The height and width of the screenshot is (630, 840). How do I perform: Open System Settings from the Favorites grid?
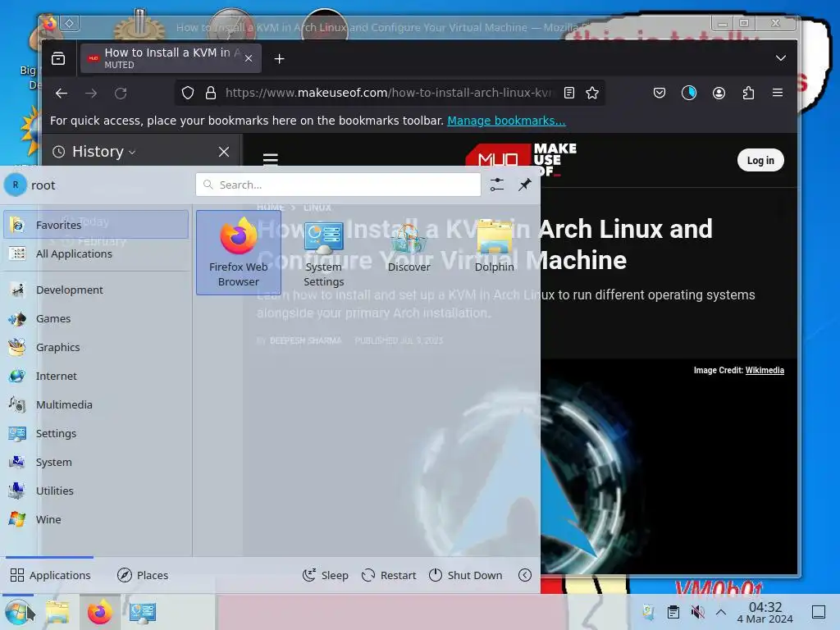(x=323, y=253)
